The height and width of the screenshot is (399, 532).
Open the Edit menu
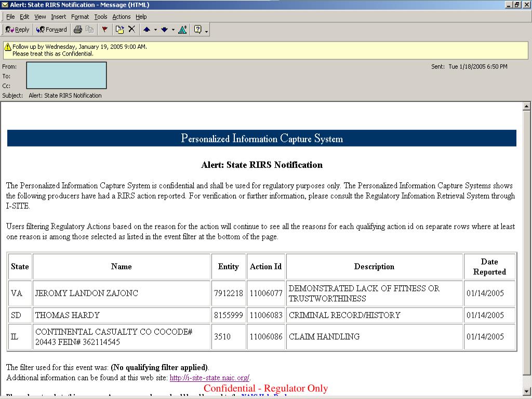pos(24,17)
